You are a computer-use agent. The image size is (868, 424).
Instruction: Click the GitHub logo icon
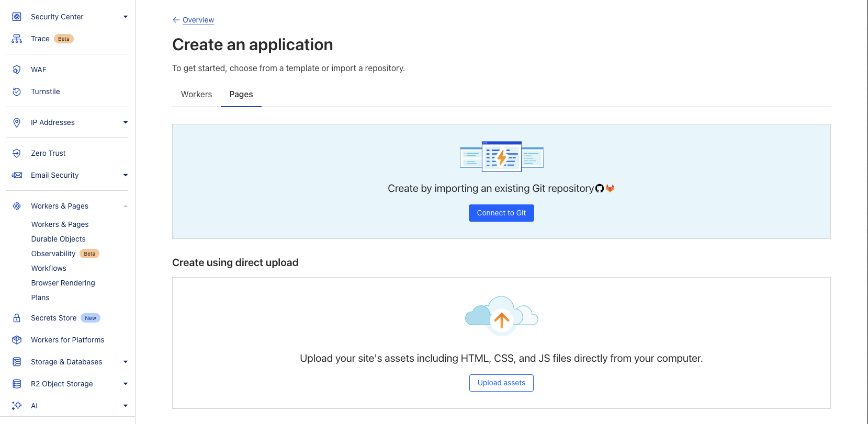[x=600, y=188]
